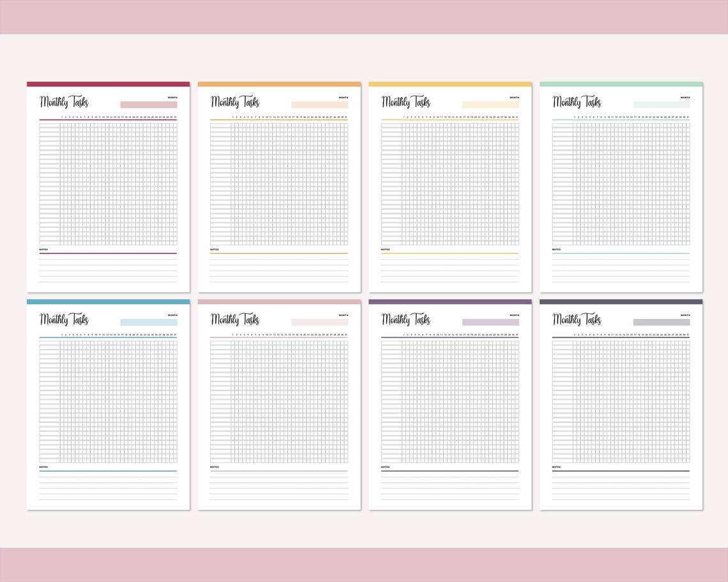Click the gray highlight bar on dark template
Screen dimensions: 728x582
coord(661,321)
